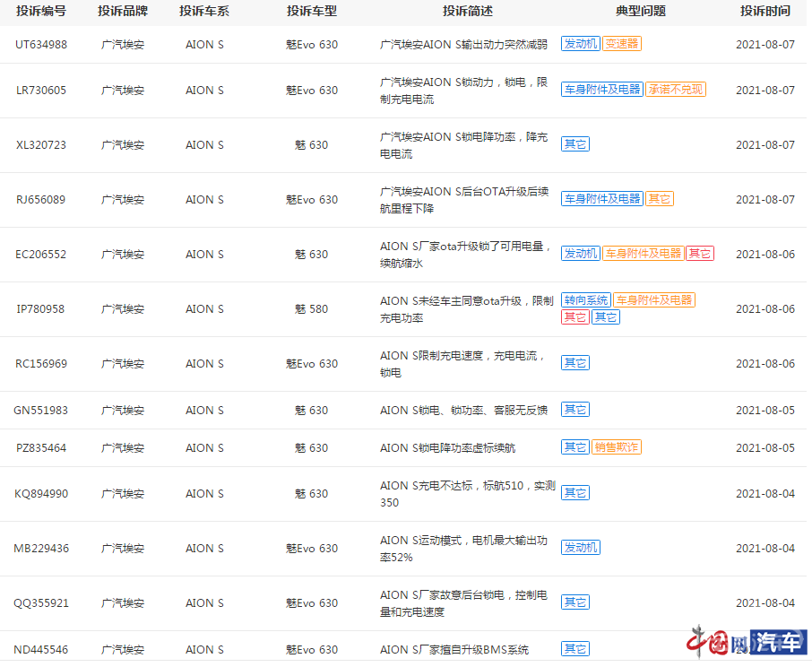Select complaint GN551983
Screen dimensions: 812x667
41,411
